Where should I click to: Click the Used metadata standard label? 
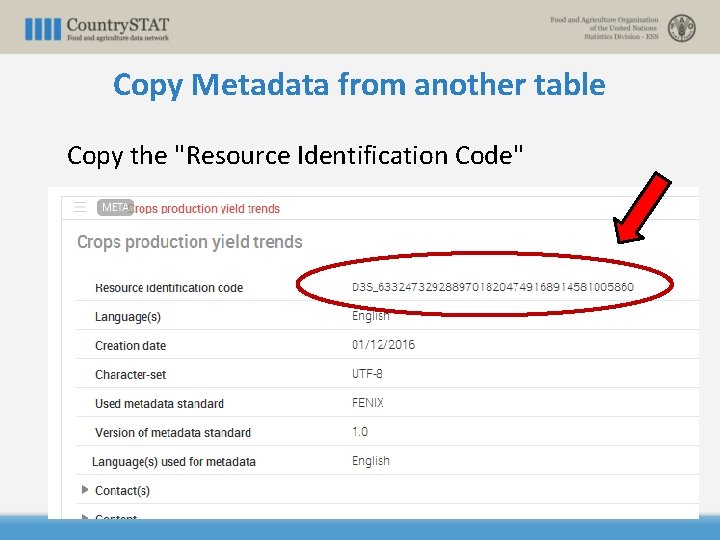[159, 404]
